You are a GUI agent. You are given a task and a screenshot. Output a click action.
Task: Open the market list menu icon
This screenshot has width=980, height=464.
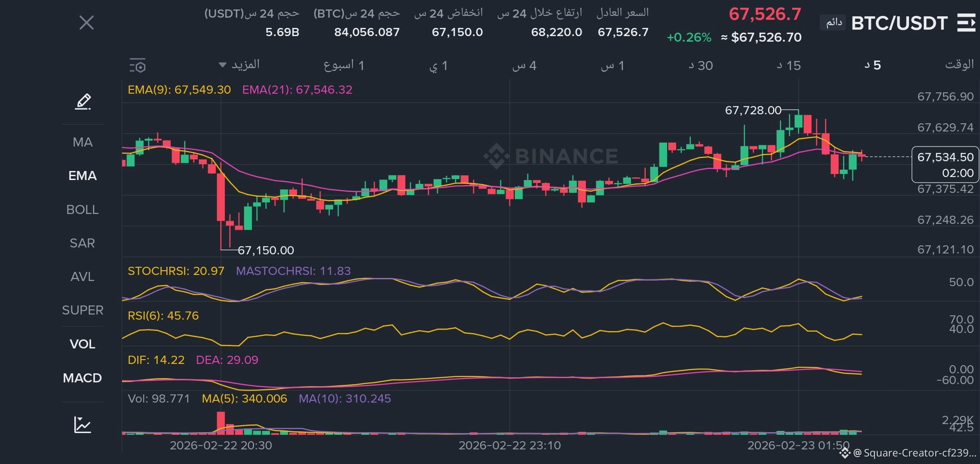point(966,23)
